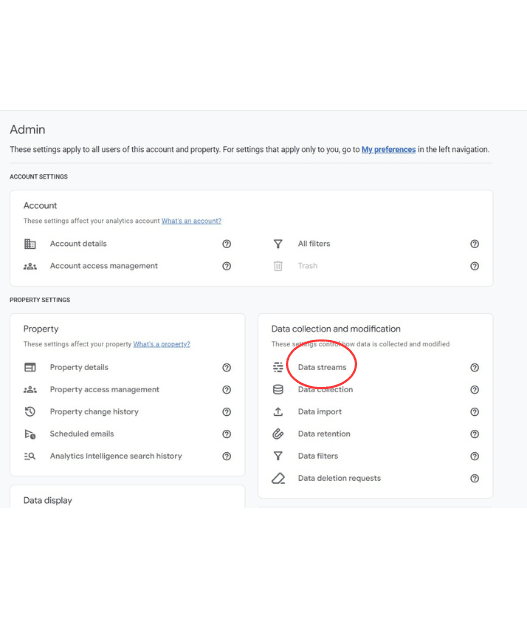Click the Account details building icon
The height and width of the screenshot is (617, 527).
click(30, 244)
